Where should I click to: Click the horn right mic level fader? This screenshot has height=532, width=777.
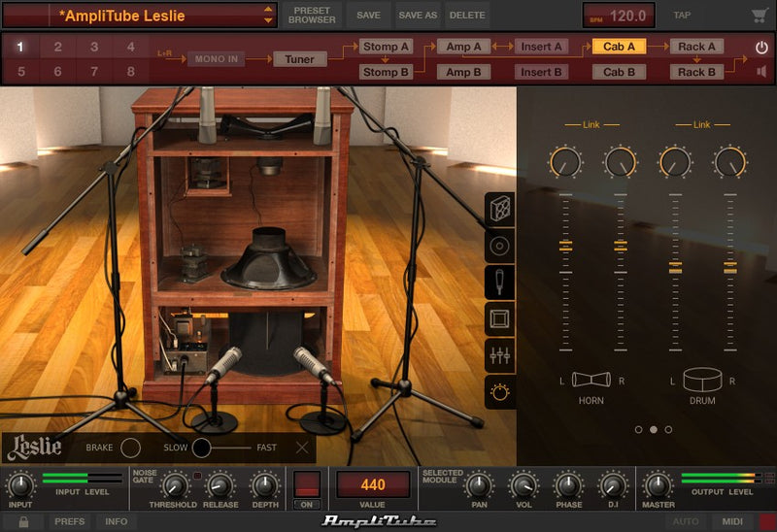point(621,246)
